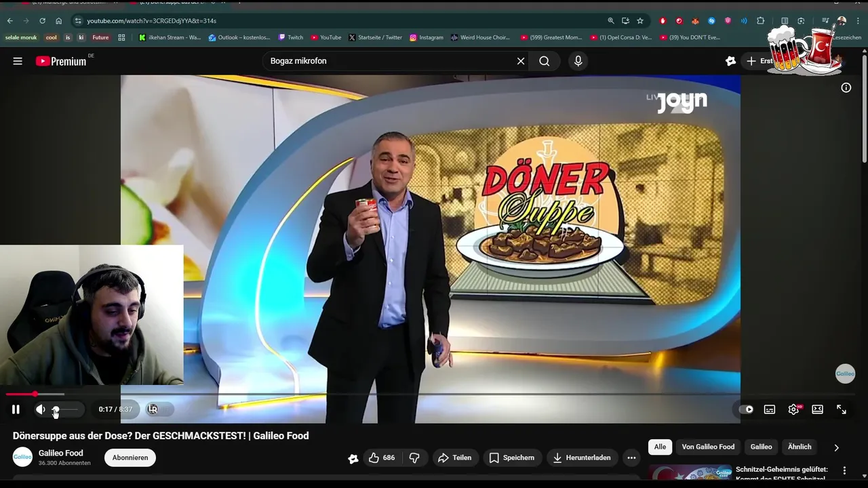Open the browser home page
Image resolution: width=868 pixels, height=488 pixels.
coord(58,21)
